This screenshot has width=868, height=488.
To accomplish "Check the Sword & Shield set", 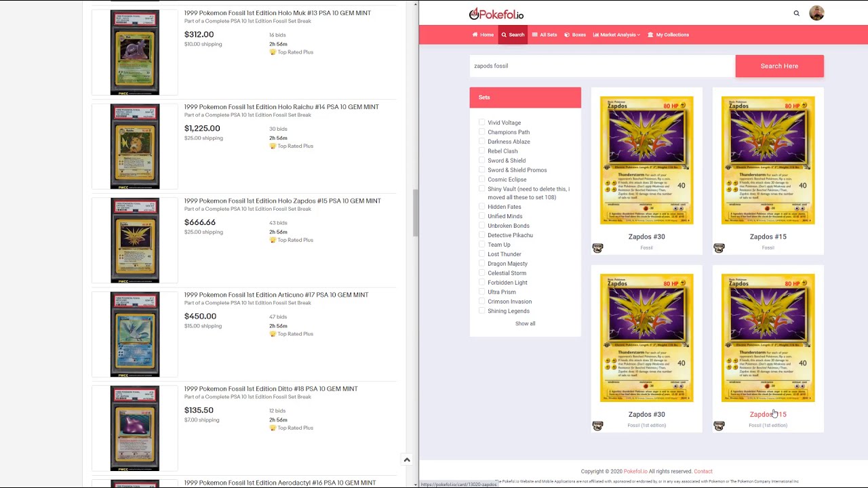I will point(482,161).
